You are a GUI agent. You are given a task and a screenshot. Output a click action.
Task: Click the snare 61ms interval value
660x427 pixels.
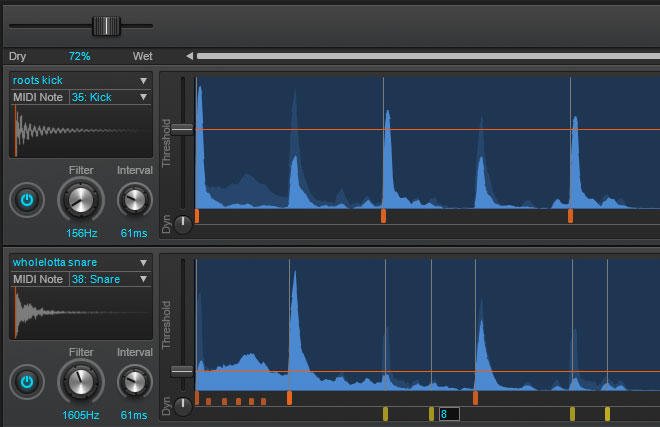point(134,415)
